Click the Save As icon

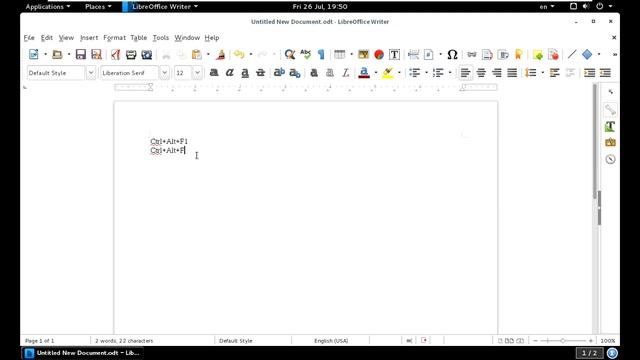click(x=96, y=54)
